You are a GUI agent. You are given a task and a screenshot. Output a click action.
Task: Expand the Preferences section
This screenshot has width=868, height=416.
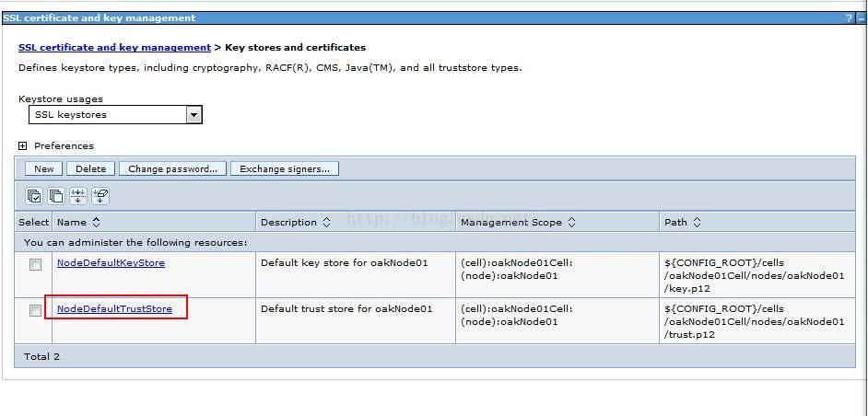click(x=23, y=145)
